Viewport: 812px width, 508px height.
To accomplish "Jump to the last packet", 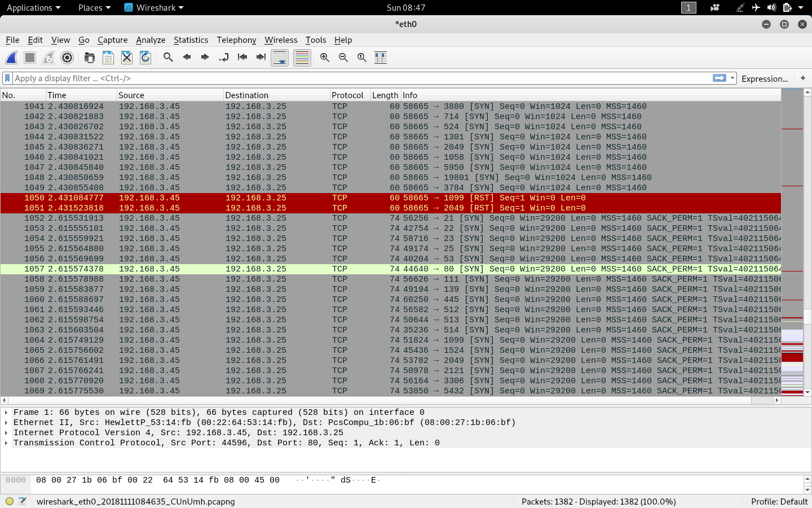I will [x=261, y=58].
